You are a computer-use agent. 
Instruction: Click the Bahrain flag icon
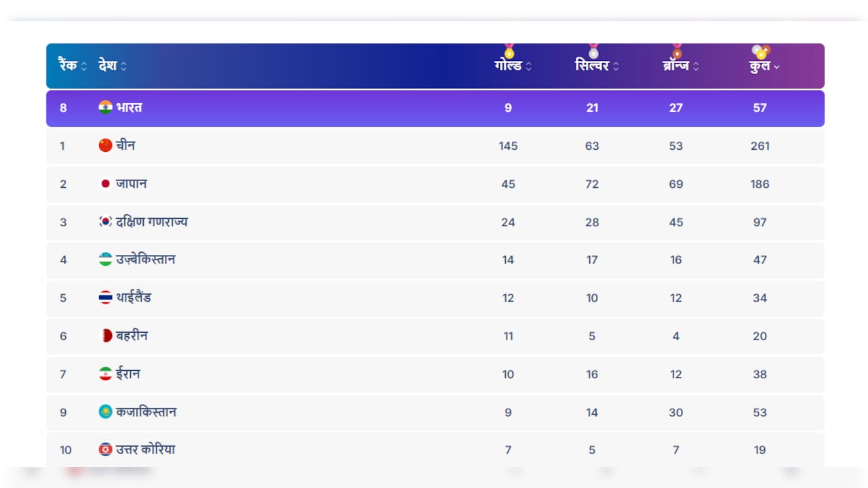point(105,335)
